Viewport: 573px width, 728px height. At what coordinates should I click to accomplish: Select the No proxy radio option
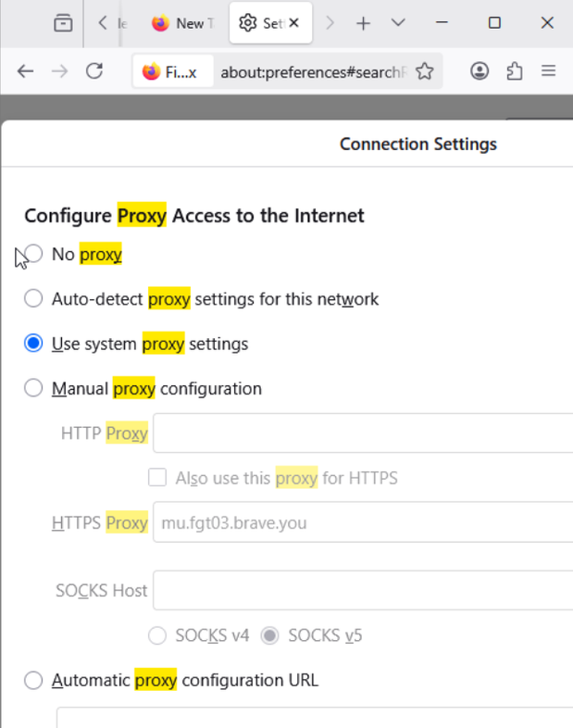coord(34,254)
